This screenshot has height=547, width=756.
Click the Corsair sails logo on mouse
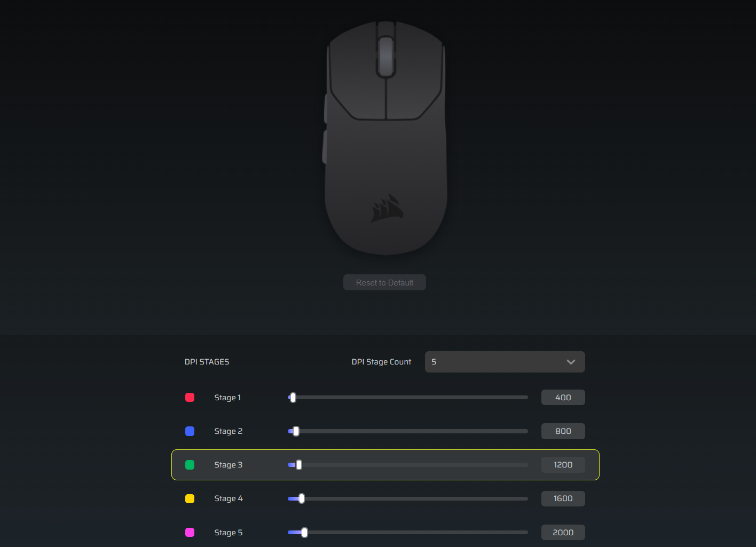(x=387, y=209)
